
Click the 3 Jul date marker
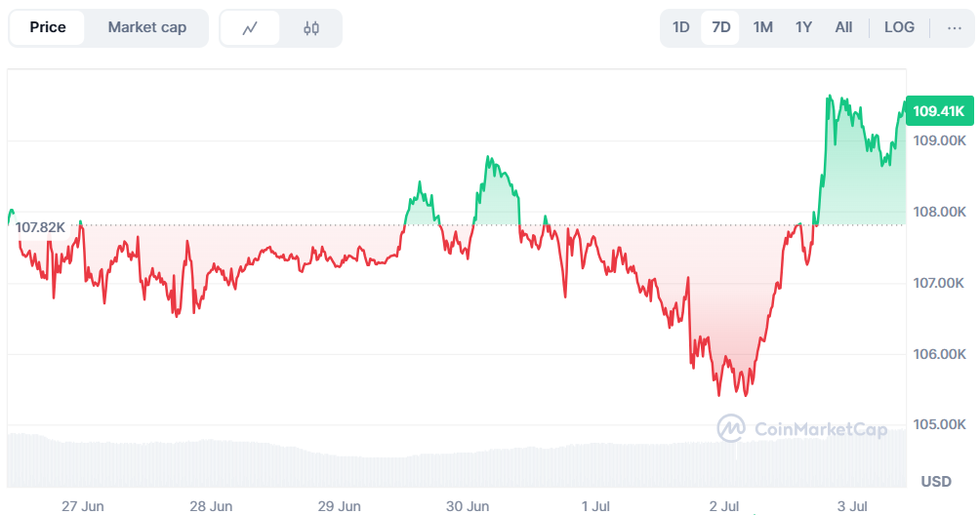852,506
